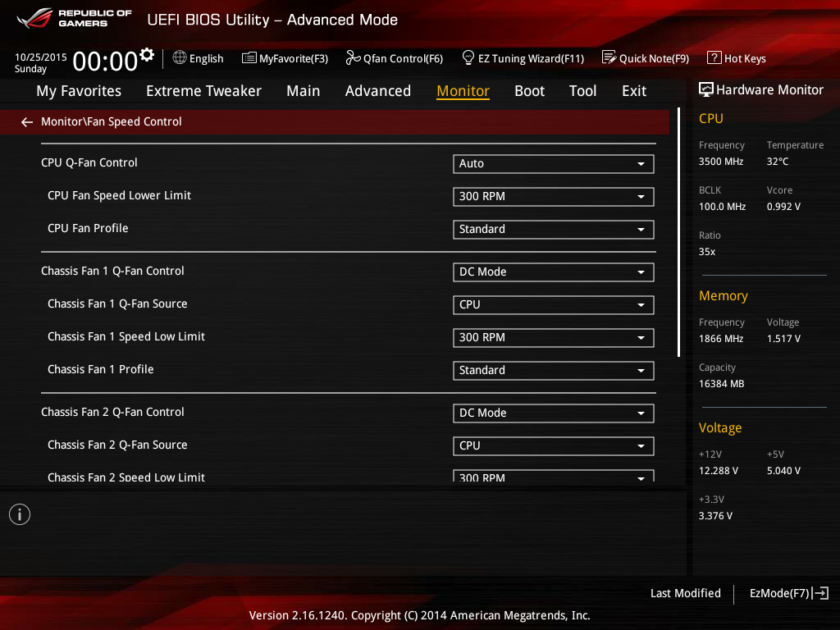Click the back arrow beside Monitor\Fan Speed Control

[x=27, y=122]
